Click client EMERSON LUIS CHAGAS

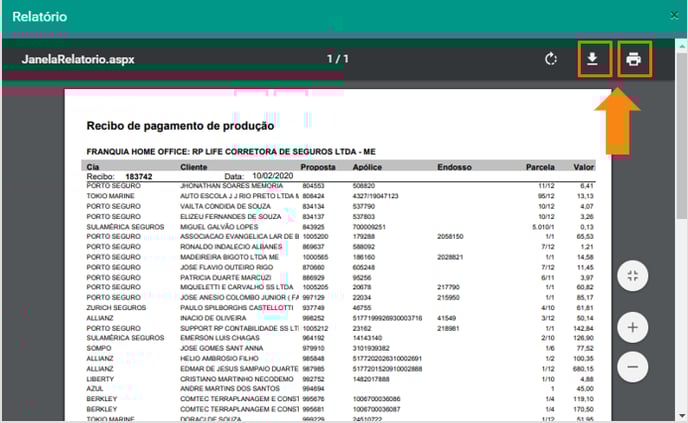coord(219,338)
